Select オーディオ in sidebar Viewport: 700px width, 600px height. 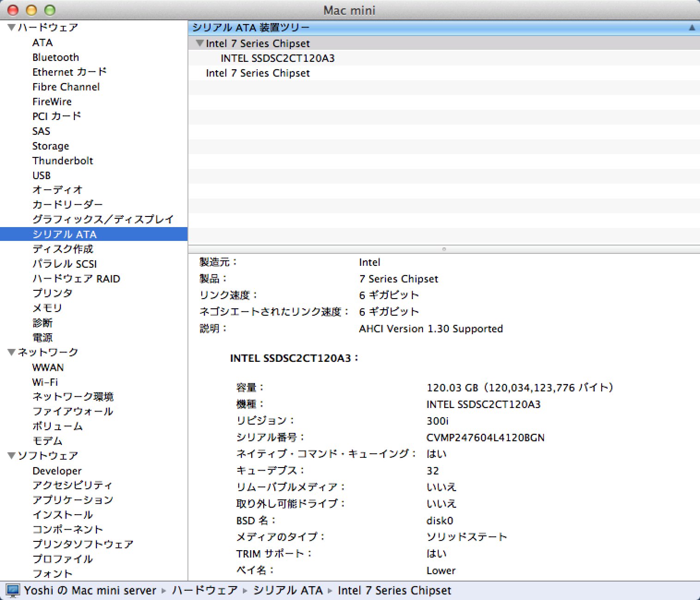tap(57, 190)
